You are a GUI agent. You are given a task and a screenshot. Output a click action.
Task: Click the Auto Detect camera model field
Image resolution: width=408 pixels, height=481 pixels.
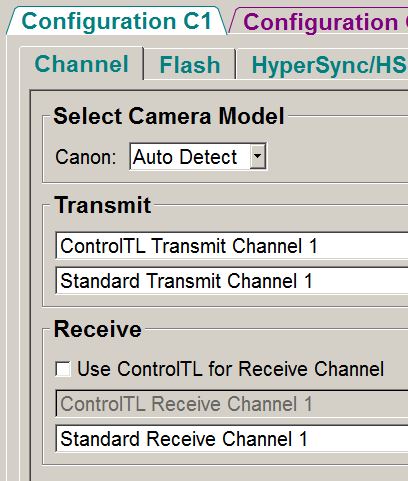198,156
